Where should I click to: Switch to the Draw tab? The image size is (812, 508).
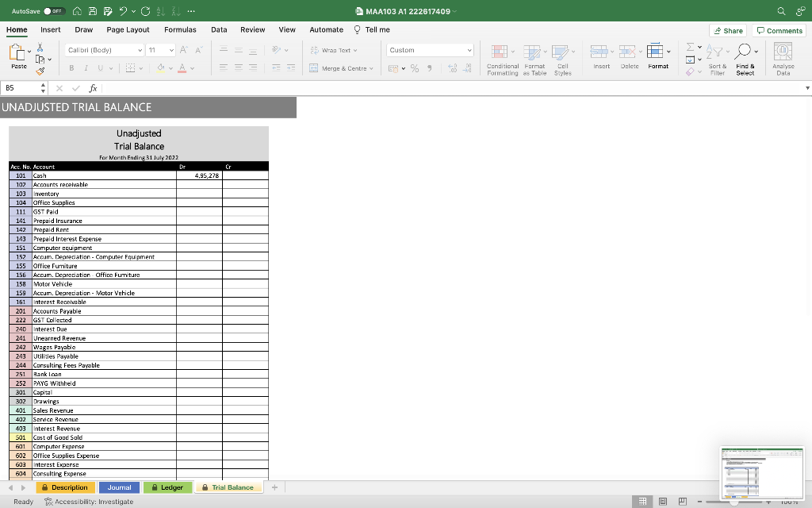[83, 29]
